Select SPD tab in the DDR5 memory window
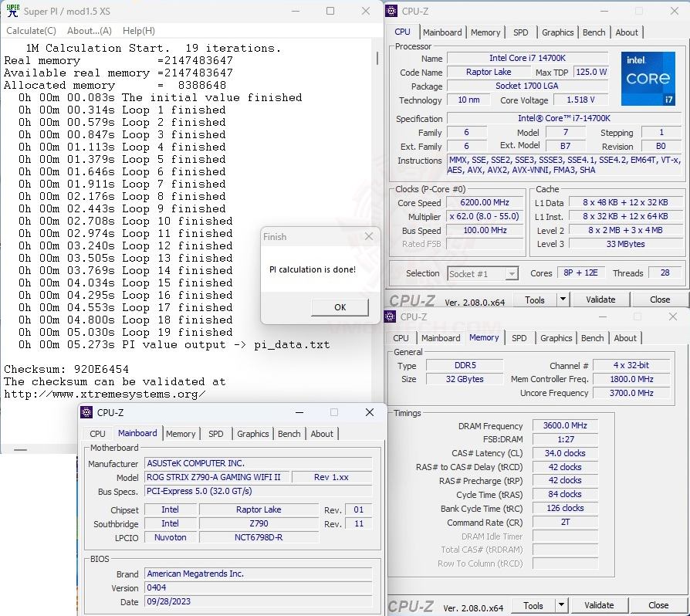The image size is (690, 616). point(519,338)
